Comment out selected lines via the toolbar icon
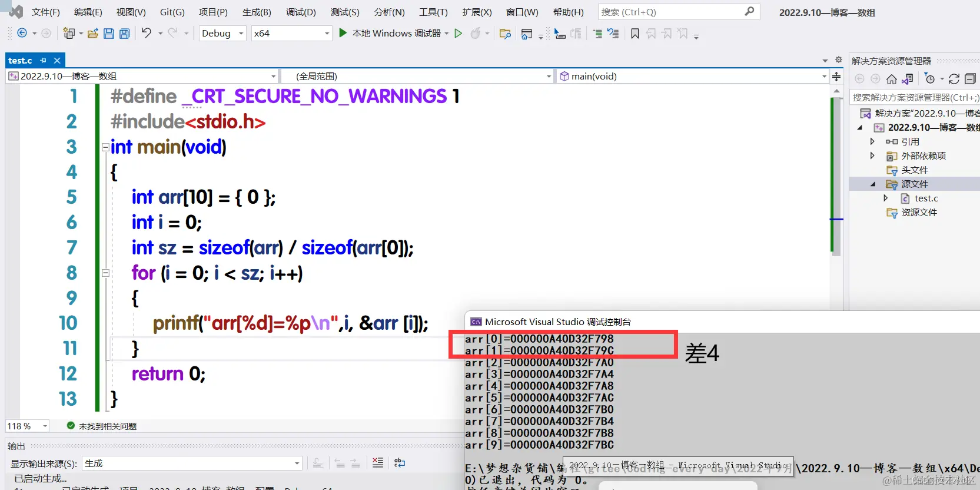 click(597, 34)
